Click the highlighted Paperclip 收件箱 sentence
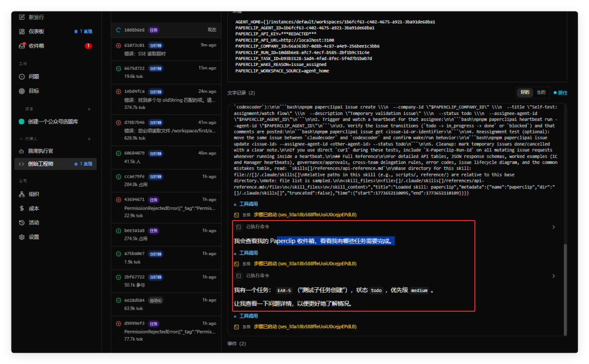The height and width of the screenshot is (364, 589). 314,241
